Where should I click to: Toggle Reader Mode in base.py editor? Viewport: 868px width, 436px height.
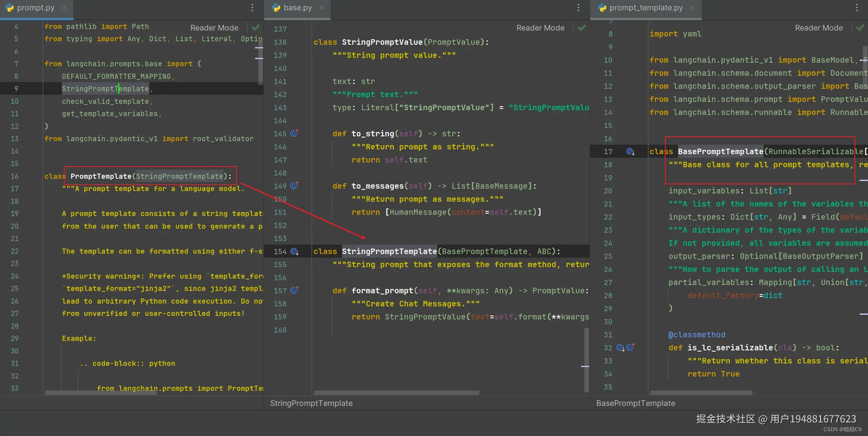click(540, 28)
